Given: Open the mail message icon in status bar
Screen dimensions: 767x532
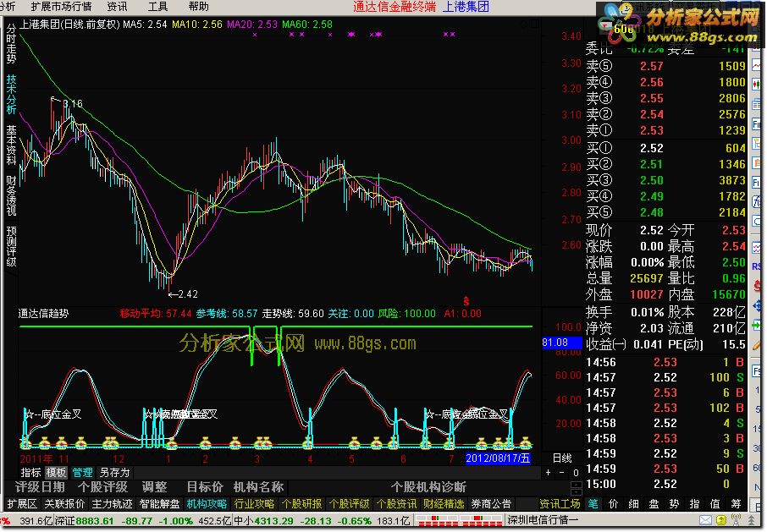Looking at the screenshot, I should (x=705, y=521).
